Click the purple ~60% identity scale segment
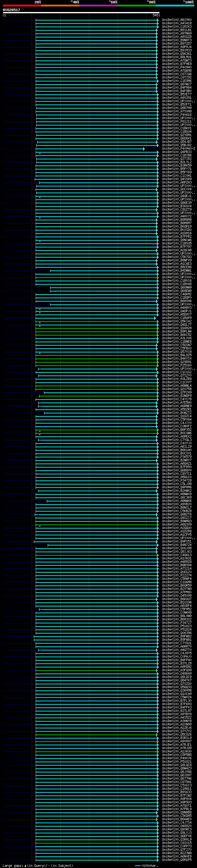This screenshot has width=197, height=868. click(99, 6)
